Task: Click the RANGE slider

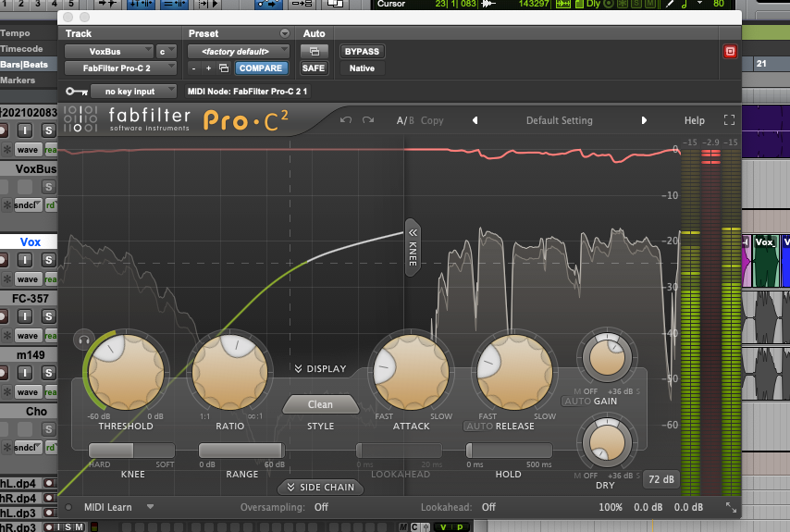Action: pyautogui.click(x=241, y=450)
